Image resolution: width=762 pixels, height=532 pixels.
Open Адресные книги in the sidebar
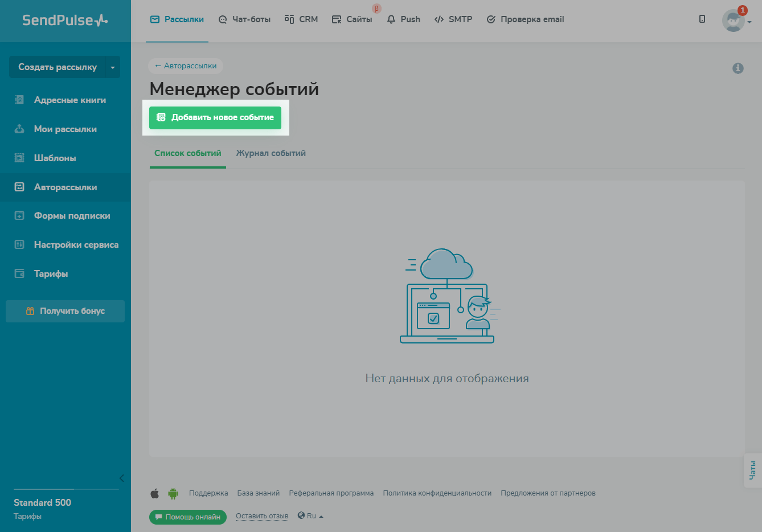[69, 100]
